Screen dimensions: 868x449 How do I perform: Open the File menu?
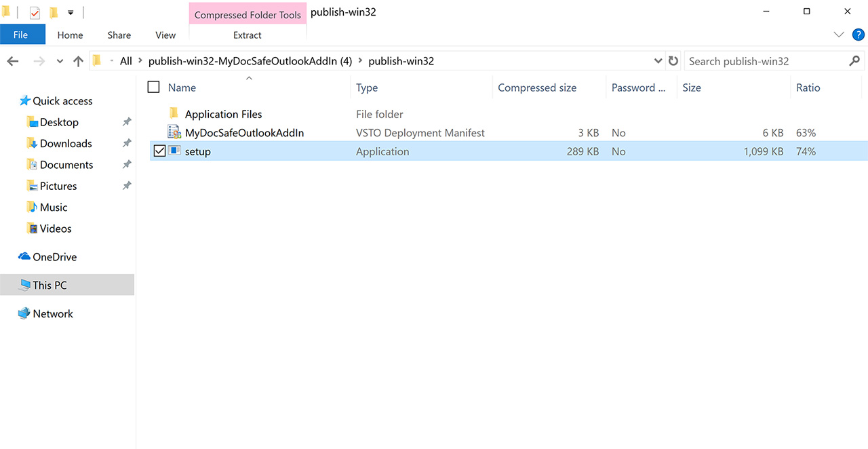click(x=21, y=35)
